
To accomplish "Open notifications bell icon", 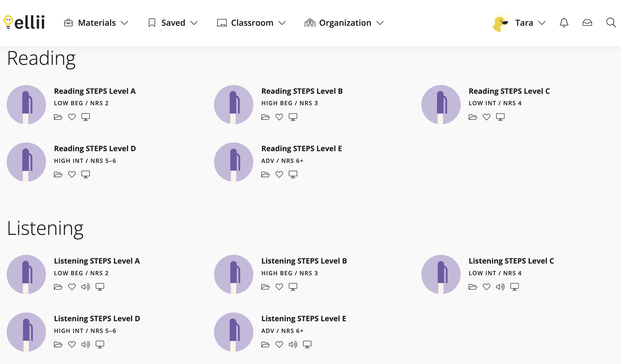I will (x=564, y=23).
